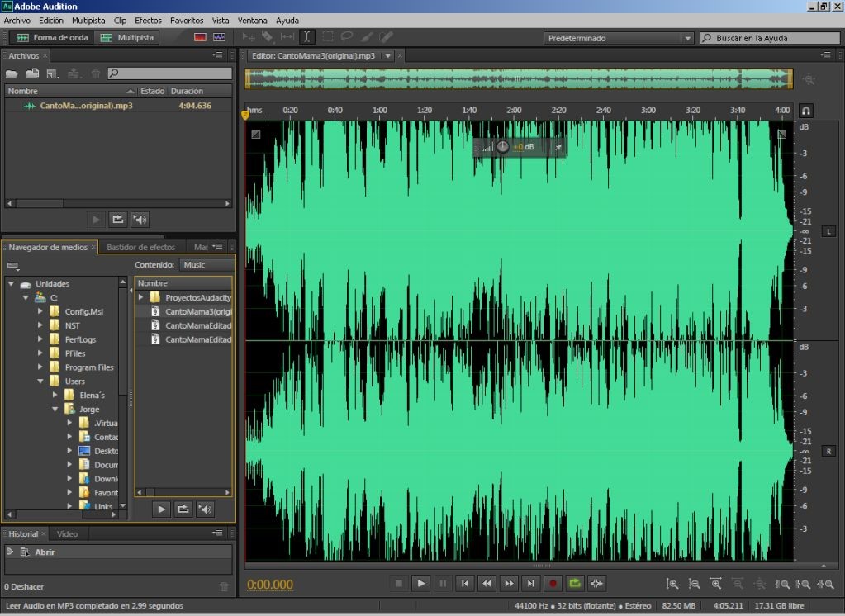The width and height of the screenshot is (845, 616).
Task: Switch to Multipista view
Action: (x=126, y=37)
